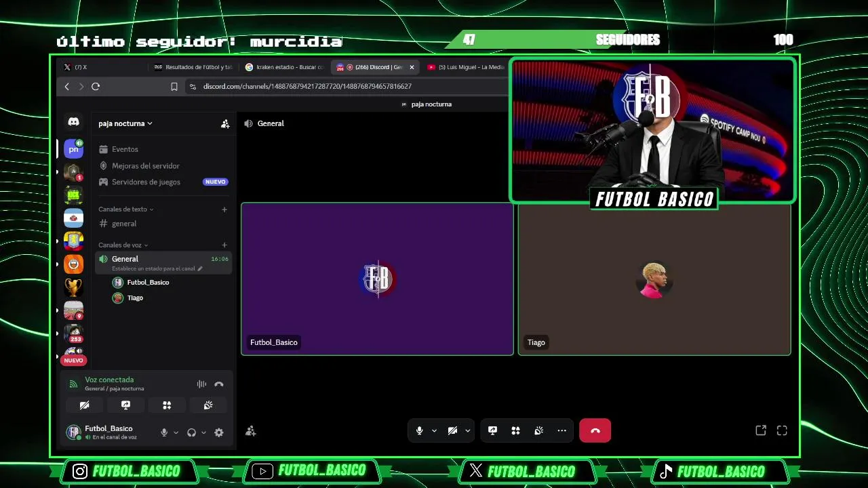This screenshot has height=488, width=868.
Task: Pop out the call window
Action: click(x=761, y=431)
